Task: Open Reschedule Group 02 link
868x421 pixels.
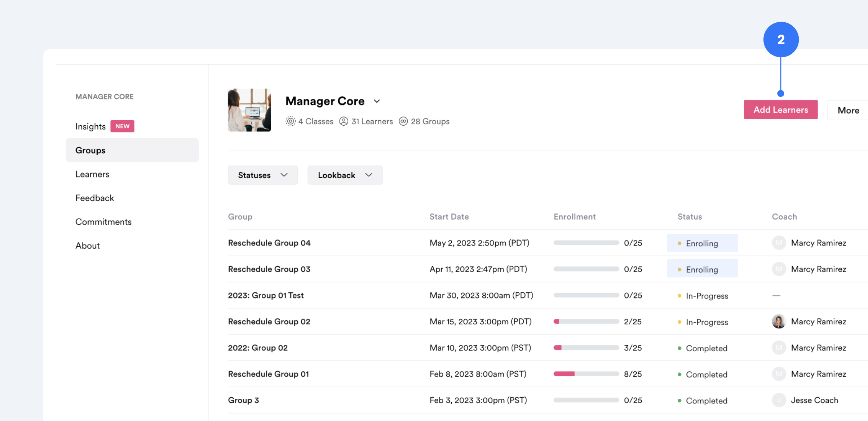Action: pyautogui.click(x=269, y=322)
